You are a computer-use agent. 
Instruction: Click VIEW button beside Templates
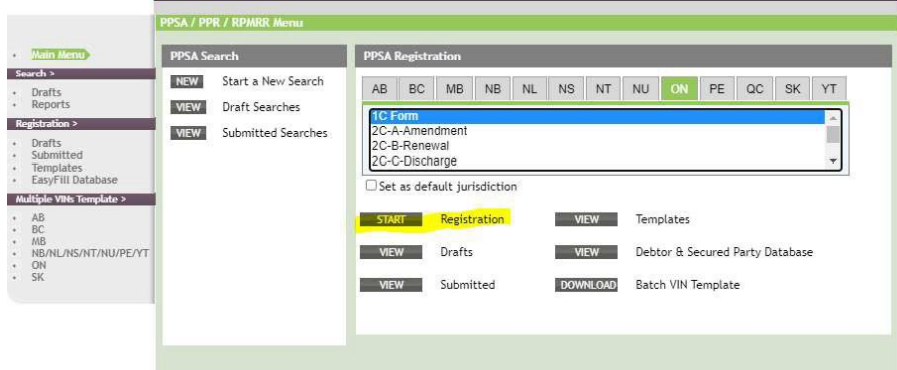[586, 220]
